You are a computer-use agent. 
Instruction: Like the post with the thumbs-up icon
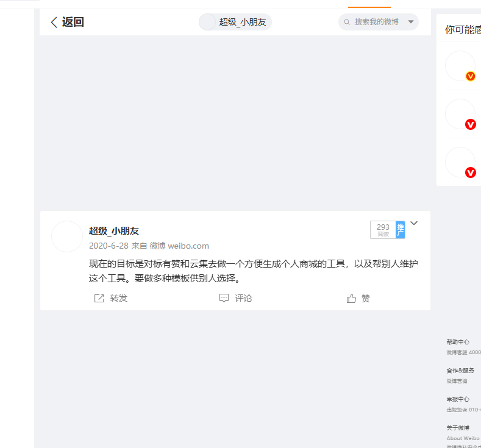[351, 298]
